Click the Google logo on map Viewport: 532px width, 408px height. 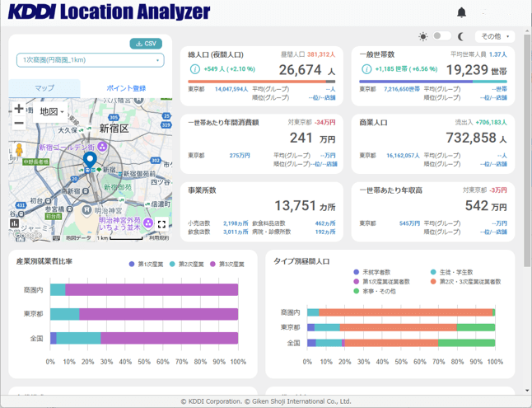pos(28,235)
